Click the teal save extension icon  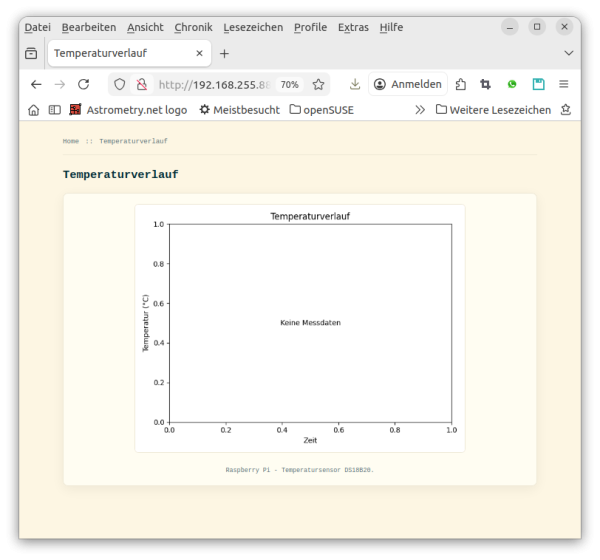(x=538, y=85)
